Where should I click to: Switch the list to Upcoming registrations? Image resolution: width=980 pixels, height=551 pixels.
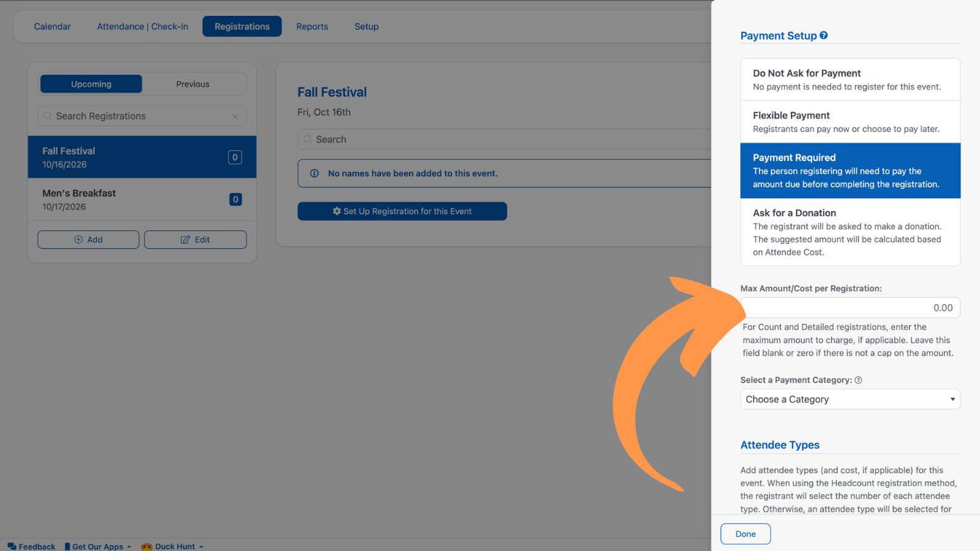91,84
